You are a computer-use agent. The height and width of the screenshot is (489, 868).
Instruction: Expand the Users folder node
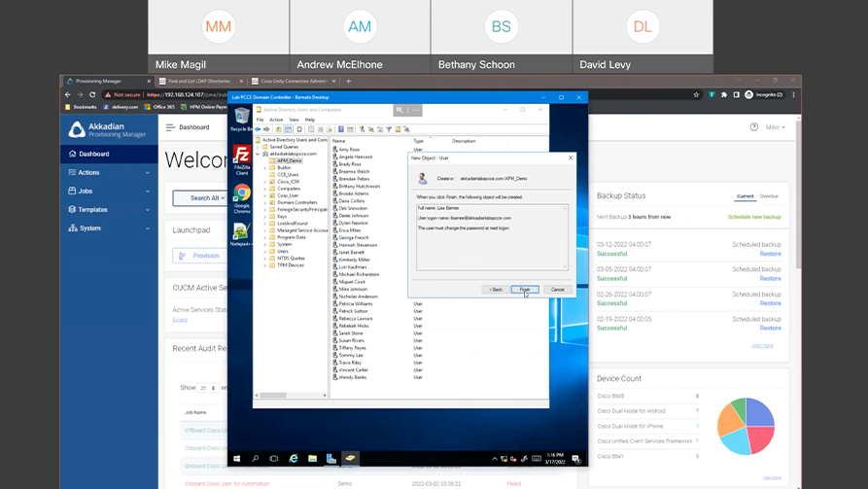(265, 252)
